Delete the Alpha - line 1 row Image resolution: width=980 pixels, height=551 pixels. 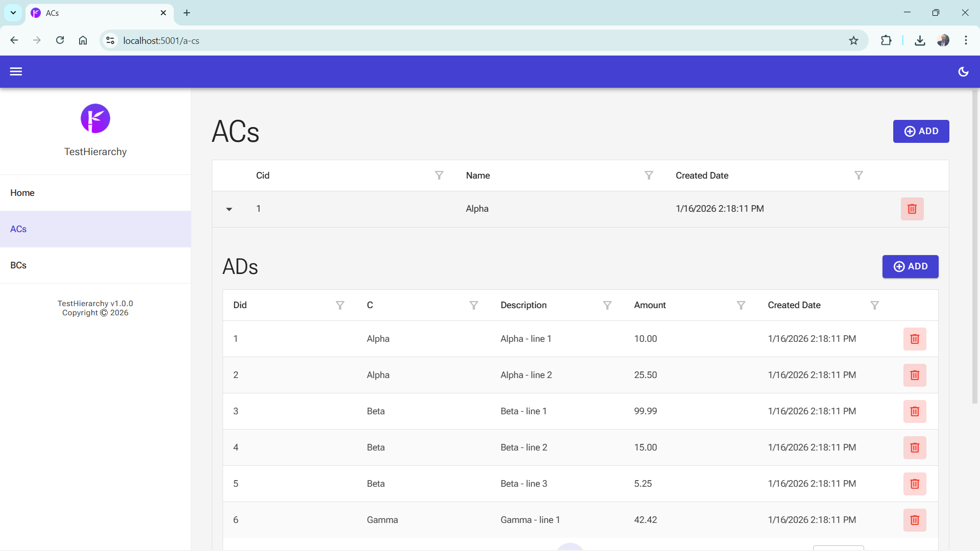(x=914, y=339)
